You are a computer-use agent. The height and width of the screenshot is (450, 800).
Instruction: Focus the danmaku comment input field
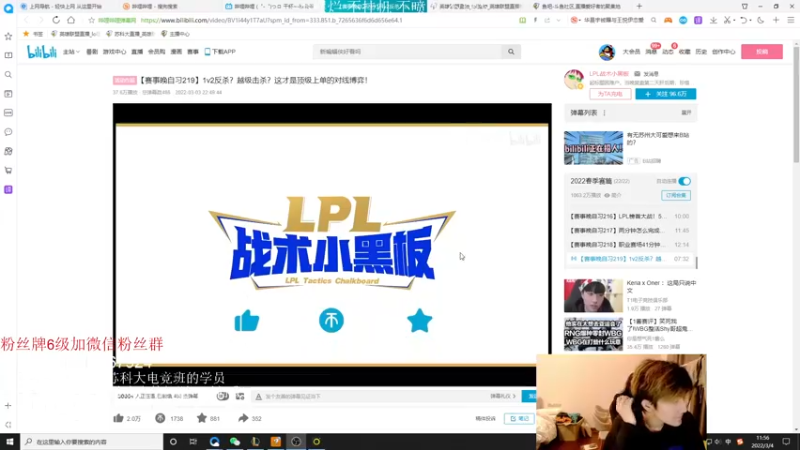pyautogui.click(x=375, y=396)
